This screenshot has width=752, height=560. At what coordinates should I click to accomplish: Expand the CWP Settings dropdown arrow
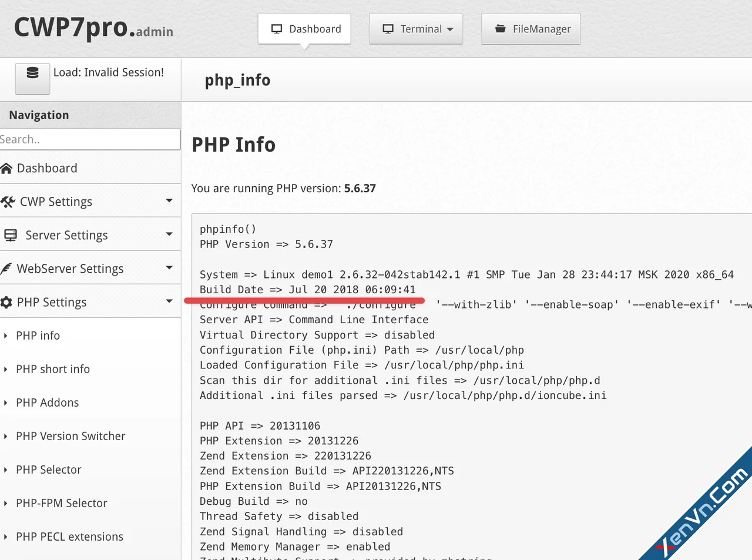pos(169,201)
